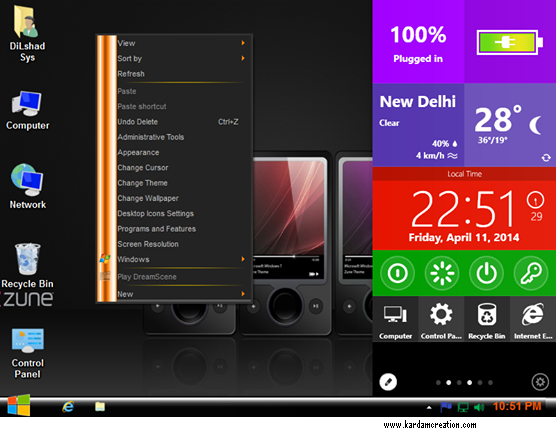
Task: Open Recycle Bin shortcut in sidebar panel
Action: pyautogui.click(x=487, y=319)
